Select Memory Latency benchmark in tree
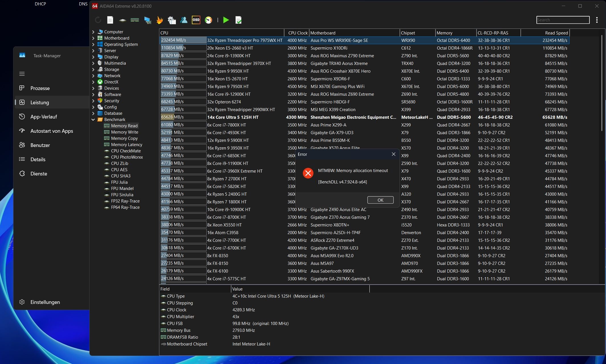 127,145
